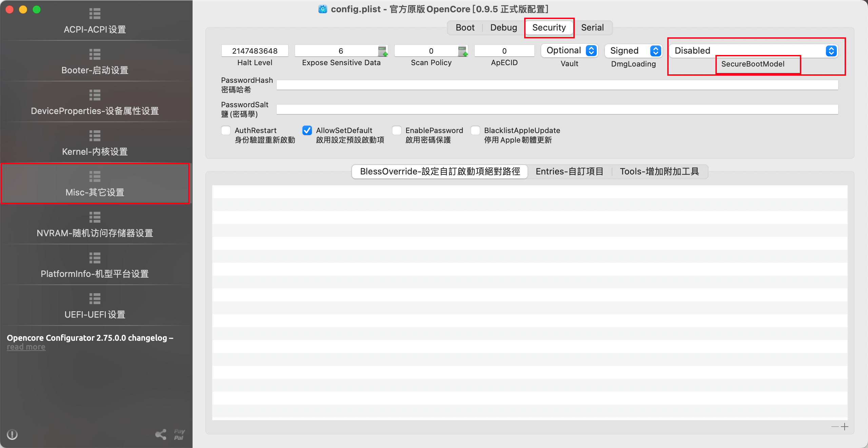
Task: Switch to the Tools tab
Action: [x=659, y=171]
